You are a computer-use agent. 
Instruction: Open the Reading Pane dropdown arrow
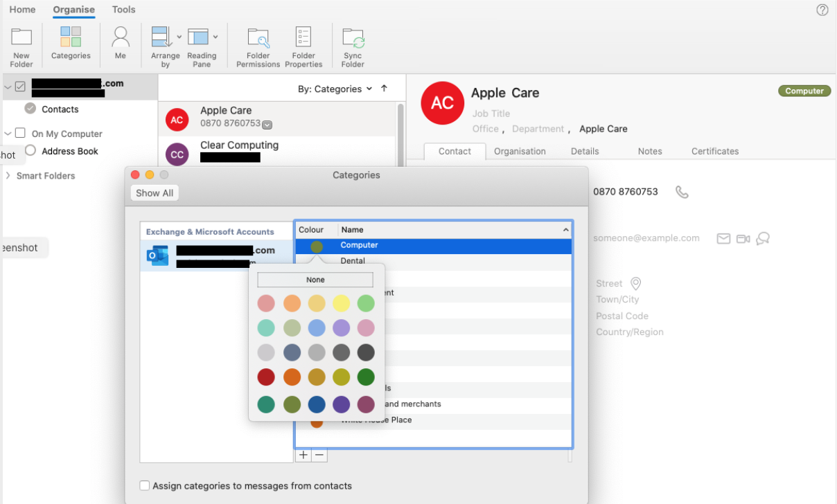215,37
